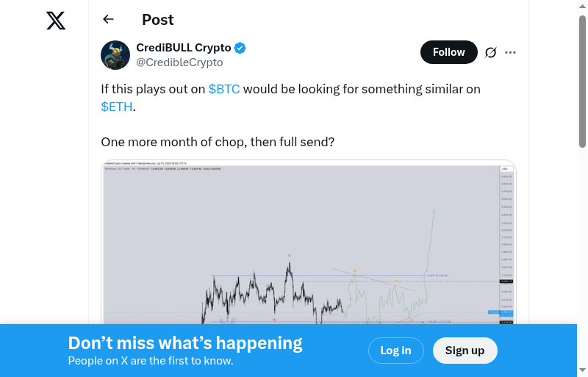The height and width of the screenshot is (377, 588).
Task: Open Grok explain icon beside Follow
Action: pyautogui.click(x=490, y=52)
